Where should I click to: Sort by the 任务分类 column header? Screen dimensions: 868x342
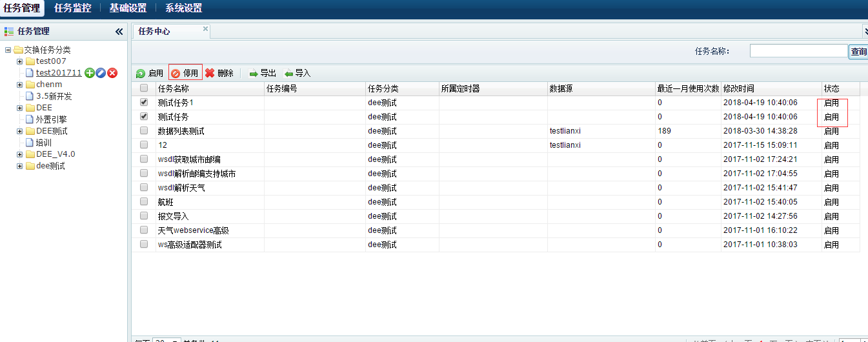(x=402, y=88)
